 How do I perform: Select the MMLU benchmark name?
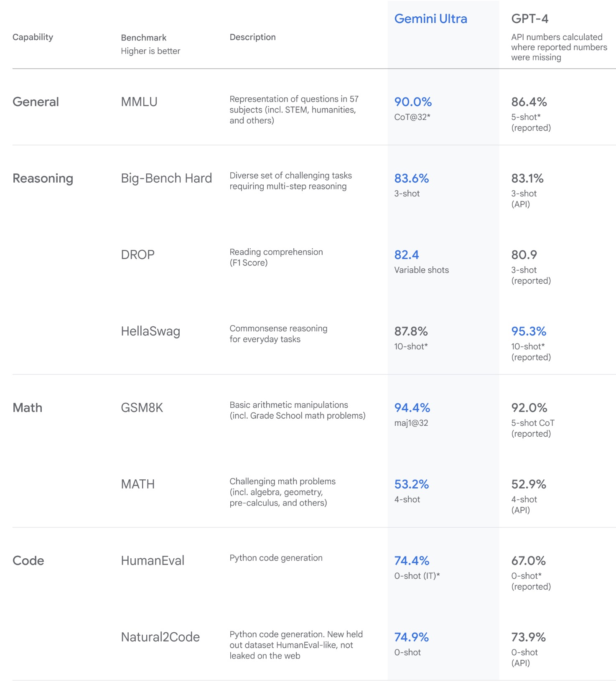[x=139, y=102]
